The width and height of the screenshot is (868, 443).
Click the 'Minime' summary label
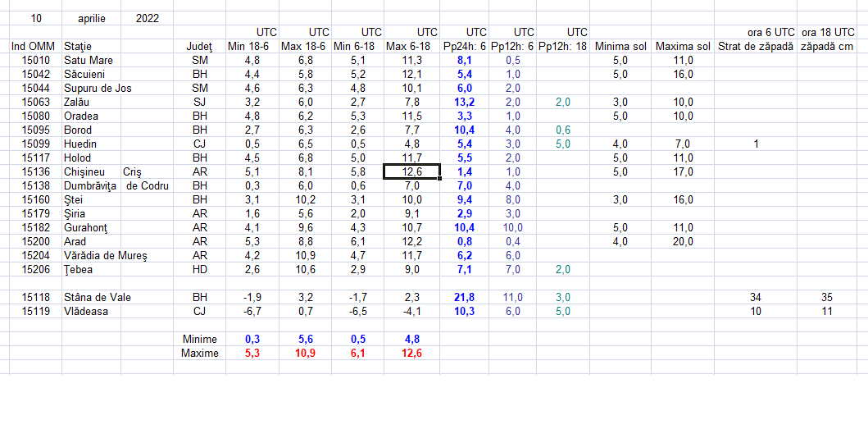(200, 340)
